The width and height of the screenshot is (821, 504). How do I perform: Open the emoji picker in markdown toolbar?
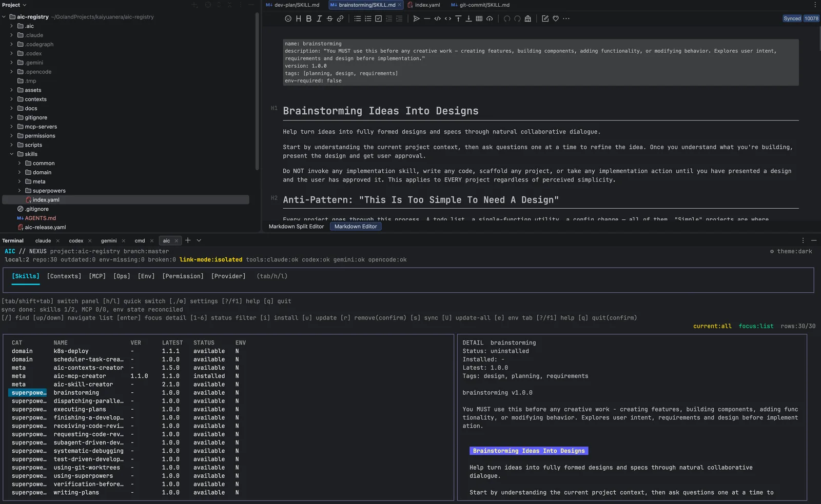tap(288, 18)
